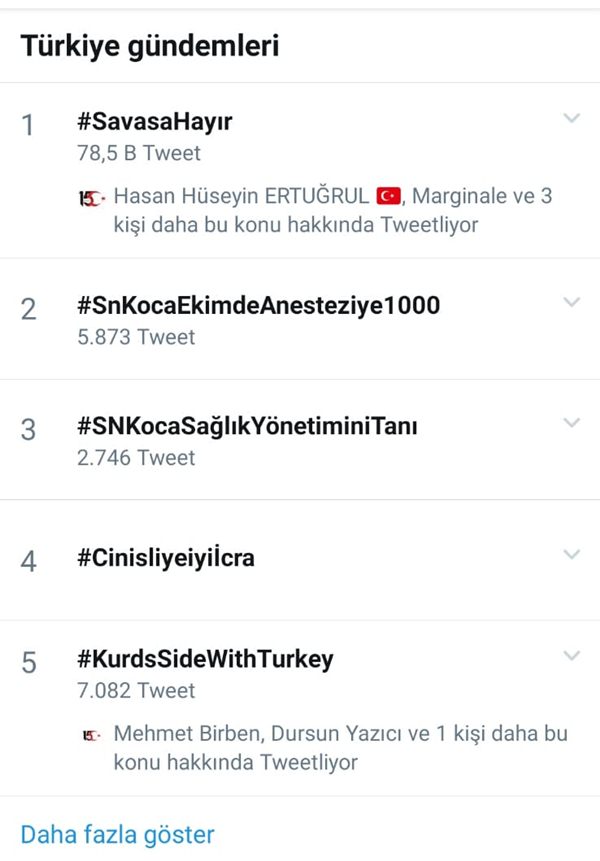
Task: Click the 'Türkiye gündemleri' header
Action: 150,46
